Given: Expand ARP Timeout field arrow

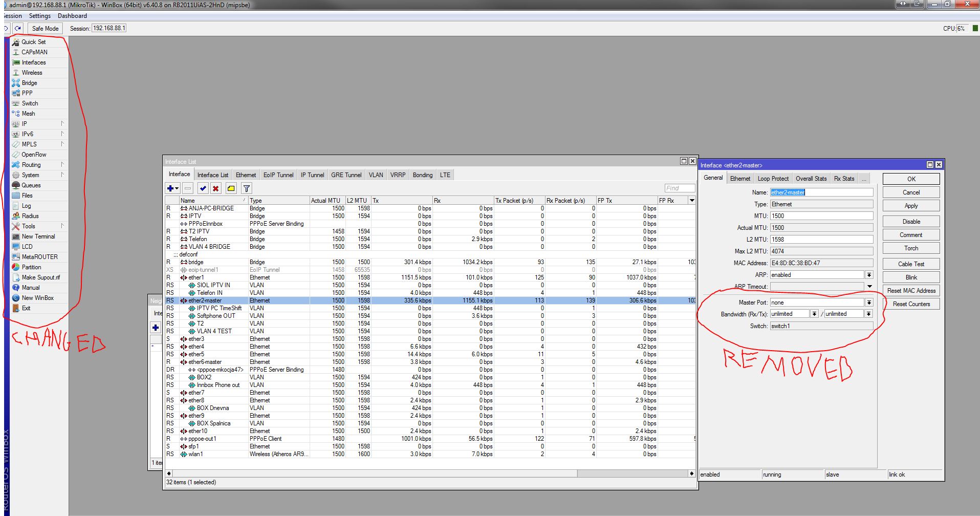Looking at the screenshot, I should [x=869, y=287].
